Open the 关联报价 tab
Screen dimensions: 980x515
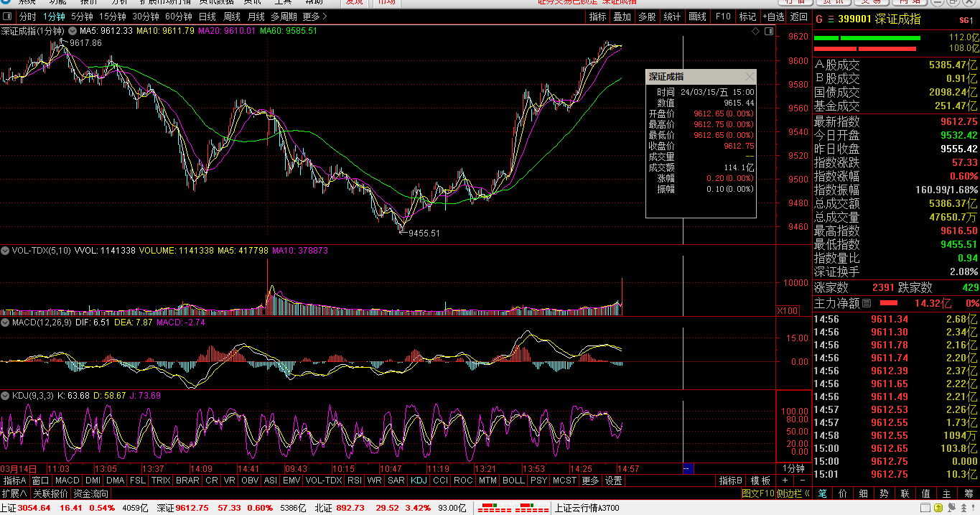pos(50,493)
